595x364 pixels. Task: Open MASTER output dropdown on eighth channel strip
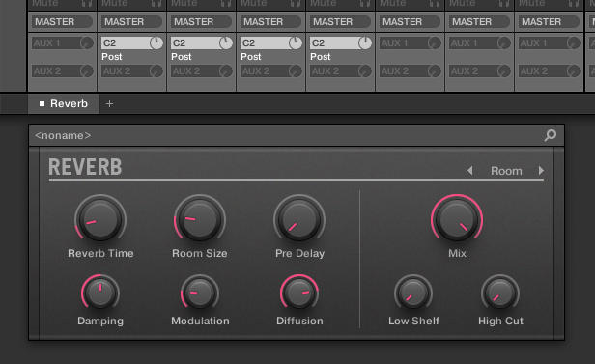[x=549, y=22]
